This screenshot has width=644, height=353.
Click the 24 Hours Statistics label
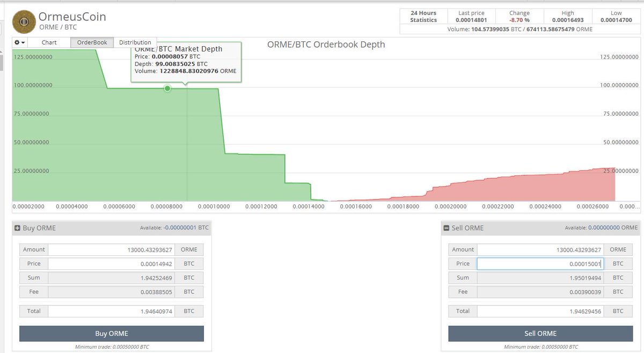423,16
